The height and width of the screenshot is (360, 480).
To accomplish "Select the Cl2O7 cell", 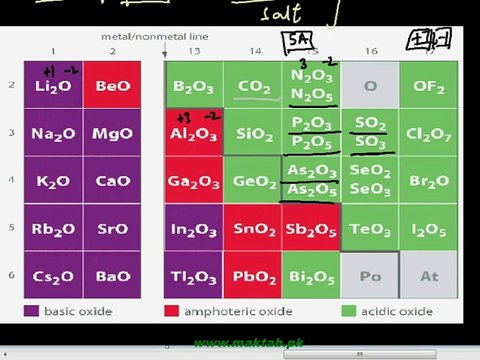I will (429, 132).
